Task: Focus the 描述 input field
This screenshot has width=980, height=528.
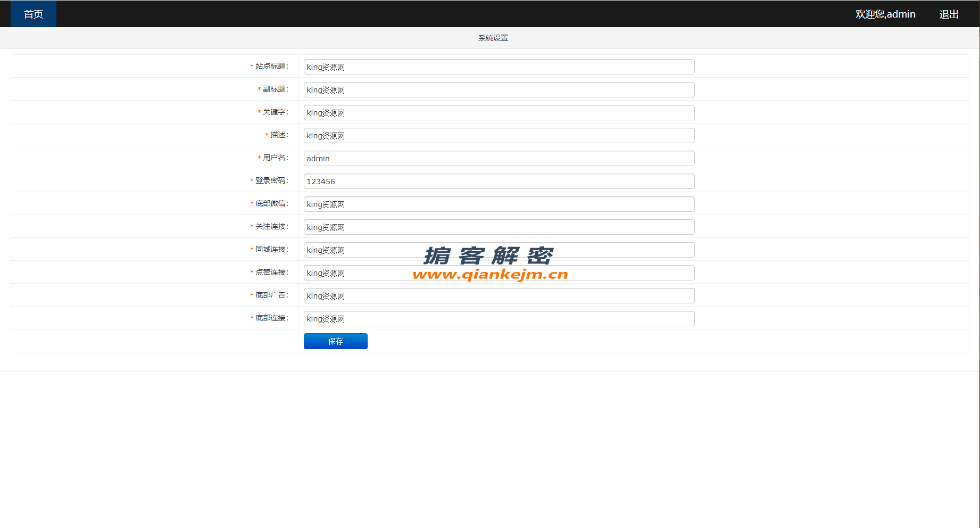Action: (x=499, y=136)
